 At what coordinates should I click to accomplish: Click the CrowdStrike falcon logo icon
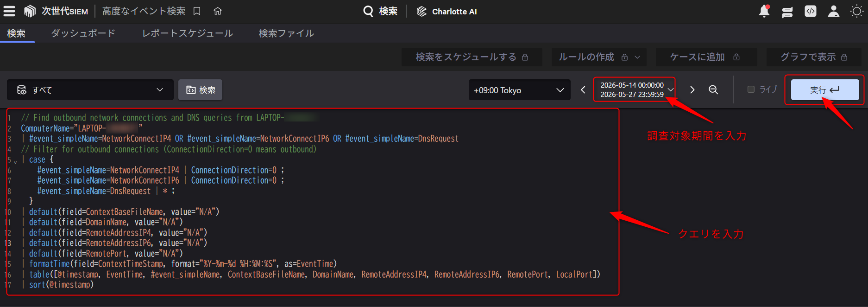click(30, 11)
